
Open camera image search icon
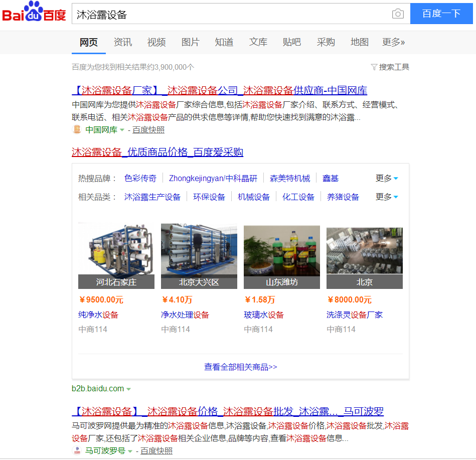(398, 14)
